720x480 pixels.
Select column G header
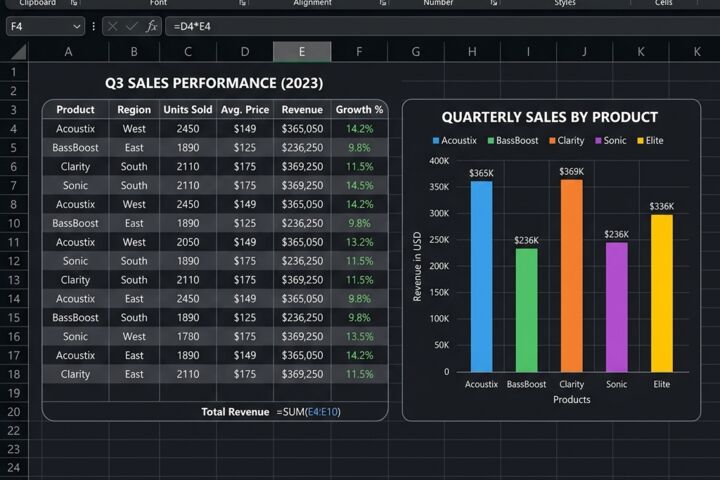tap(416, 52)
